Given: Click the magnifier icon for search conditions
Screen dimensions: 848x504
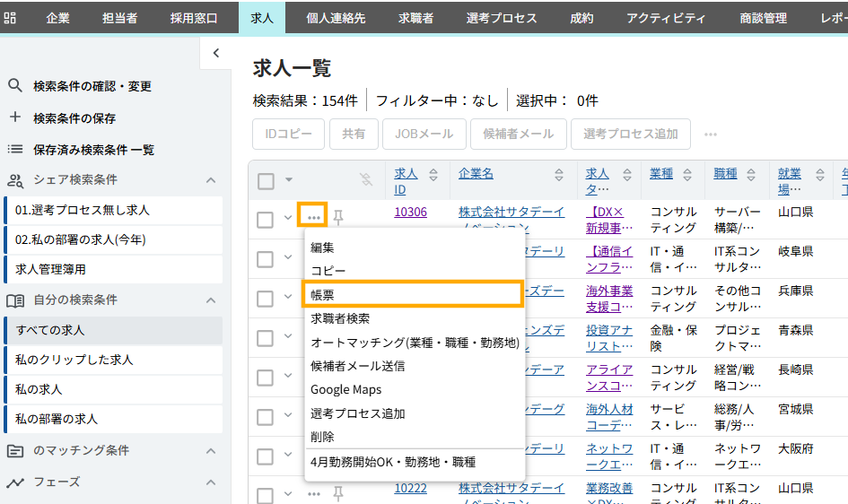Looking at the screenshot, I should point(15,86).
